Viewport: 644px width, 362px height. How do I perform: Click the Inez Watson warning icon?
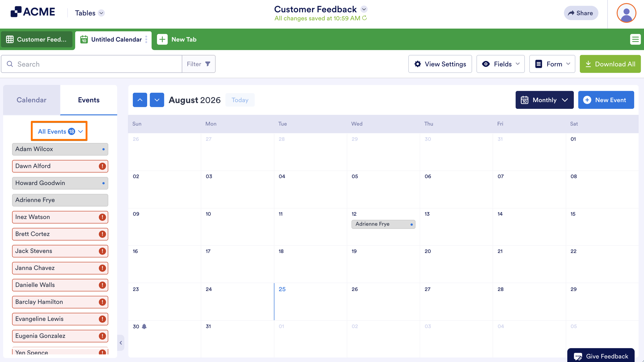(x=102, y=217)
